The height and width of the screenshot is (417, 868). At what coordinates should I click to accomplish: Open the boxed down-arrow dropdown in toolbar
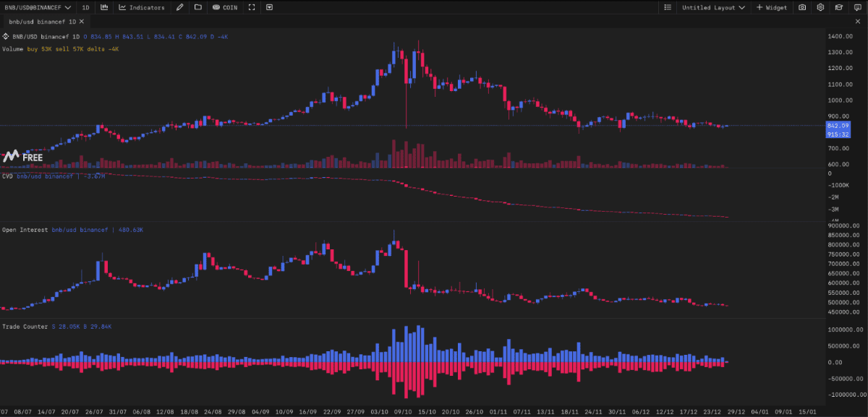(270, 7)
